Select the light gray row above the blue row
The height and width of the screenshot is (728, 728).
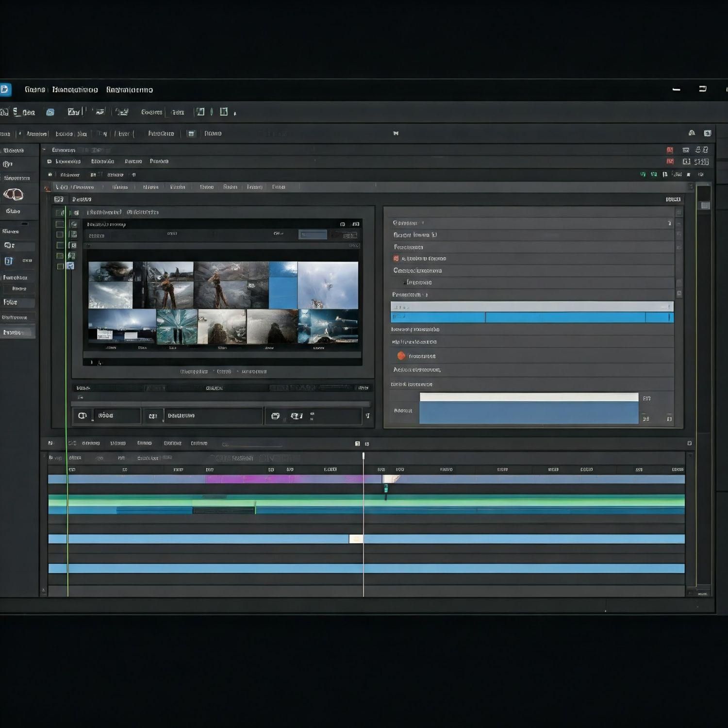pyautogui.click(x=532, y=307)
